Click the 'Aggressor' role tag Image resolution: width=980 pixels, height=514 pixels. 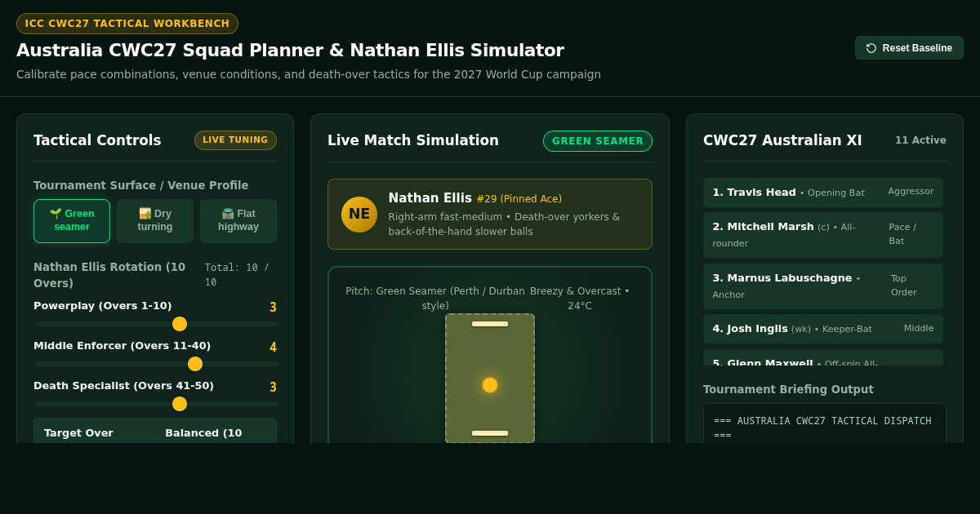911,192
